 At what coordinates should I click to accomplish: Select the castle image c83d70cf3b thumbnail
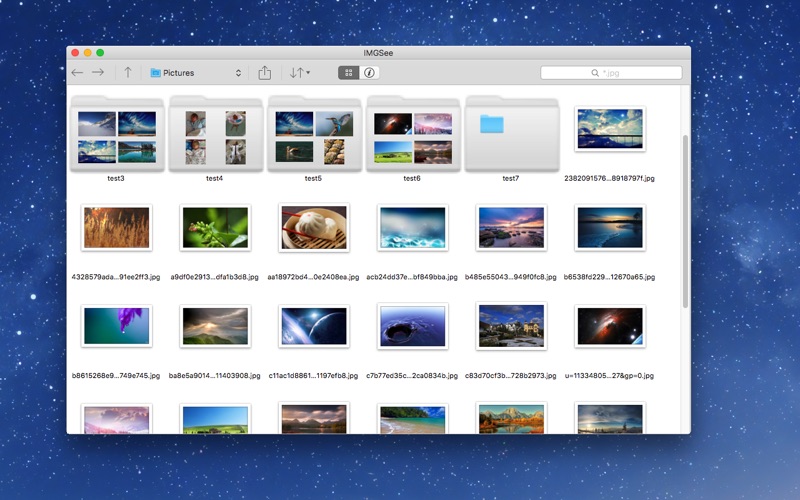(511, 326)
